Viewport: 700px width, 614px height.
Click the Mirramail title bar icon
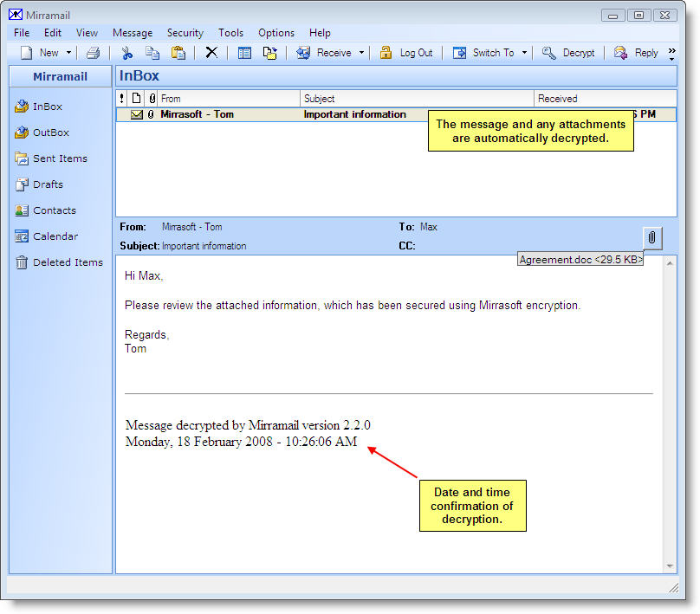[16, 15]
